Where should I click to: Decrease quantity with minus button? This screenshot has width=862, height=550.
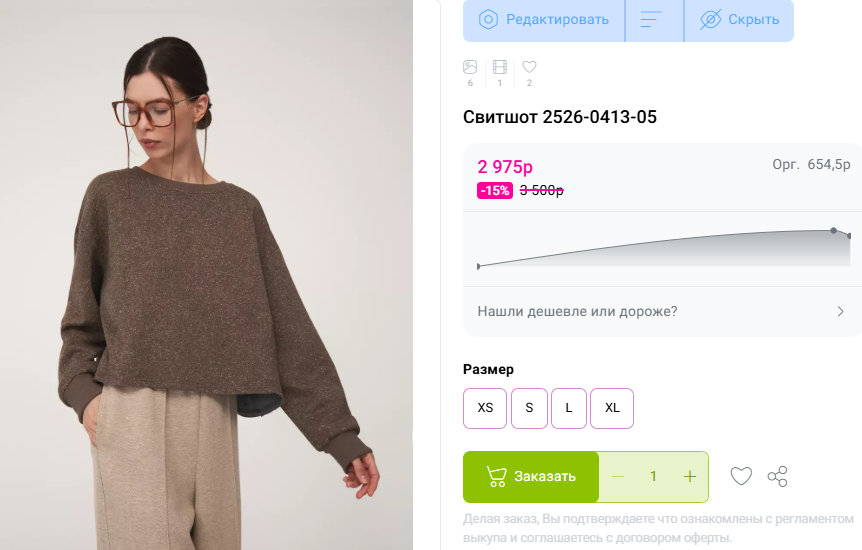point(618,476)
